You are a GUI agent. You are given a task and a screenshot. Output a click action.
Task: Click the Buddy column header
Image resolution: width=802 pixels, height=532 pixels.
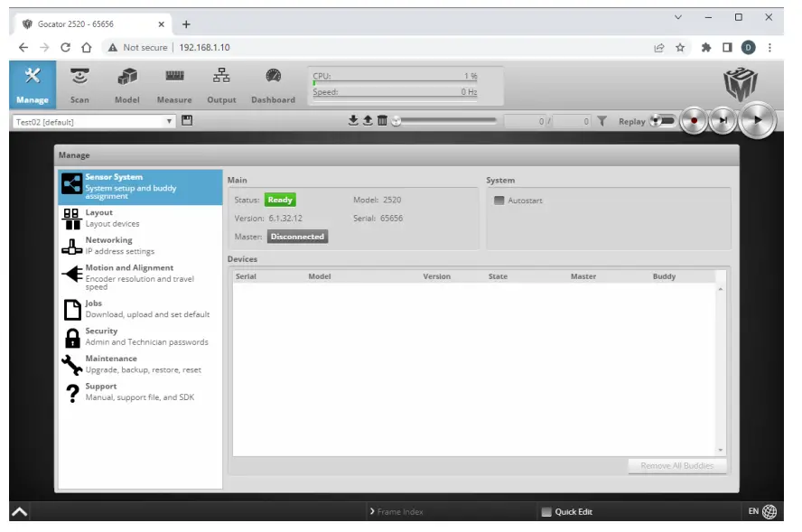pyautogui.click(x=665, y=276)
